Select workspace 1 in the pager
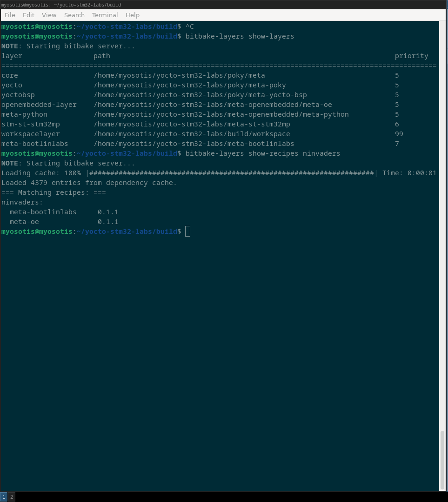Image resolution: width=448 pixels, height=502 pixels. click(x=4, y=497)
